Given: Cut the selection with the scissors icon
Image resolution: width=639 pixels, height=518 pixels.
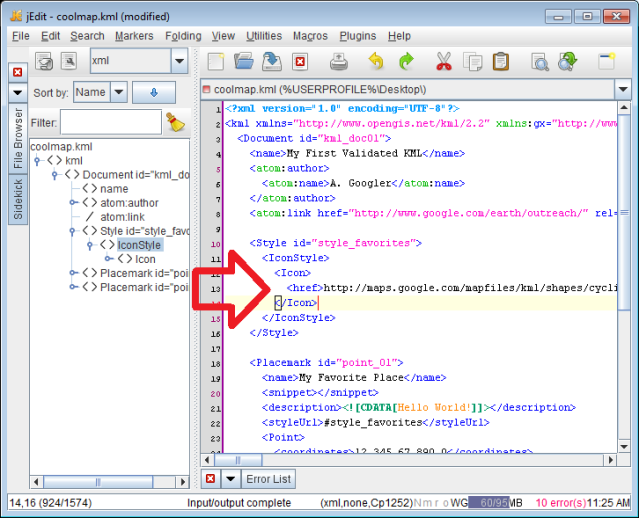Looking at the screenshot, I should (443, 62).
